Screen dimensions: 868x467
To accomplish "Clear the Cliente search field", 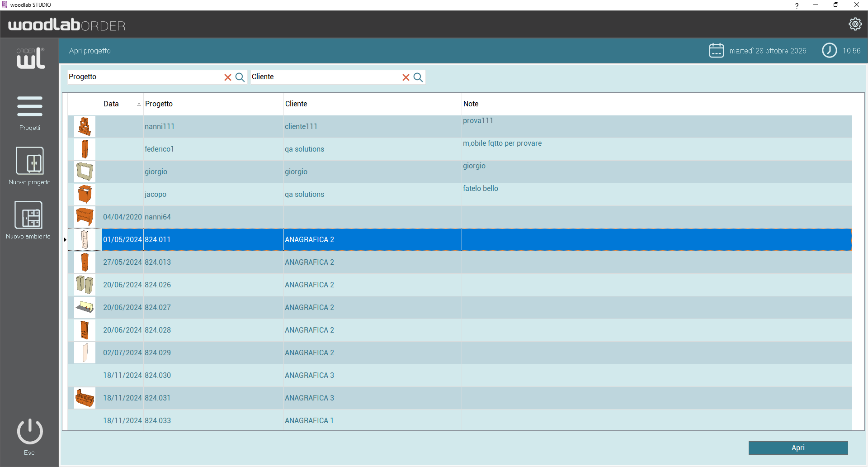I will coord(406,77).
